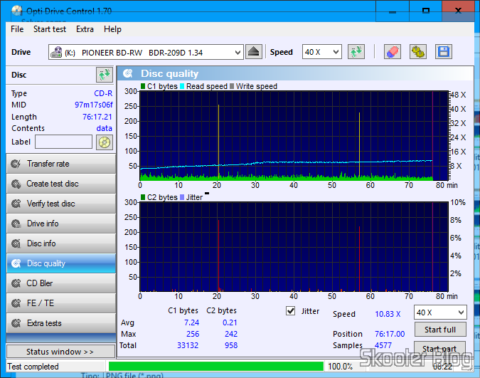Click the Contents value data

[x=104, y=128]
